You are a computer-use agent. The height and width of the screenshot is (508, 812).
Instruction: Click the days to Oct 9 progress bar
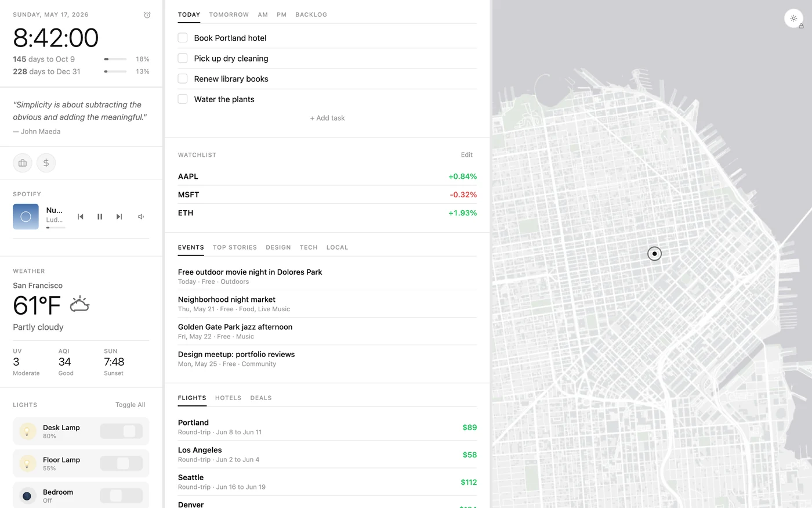115,59
